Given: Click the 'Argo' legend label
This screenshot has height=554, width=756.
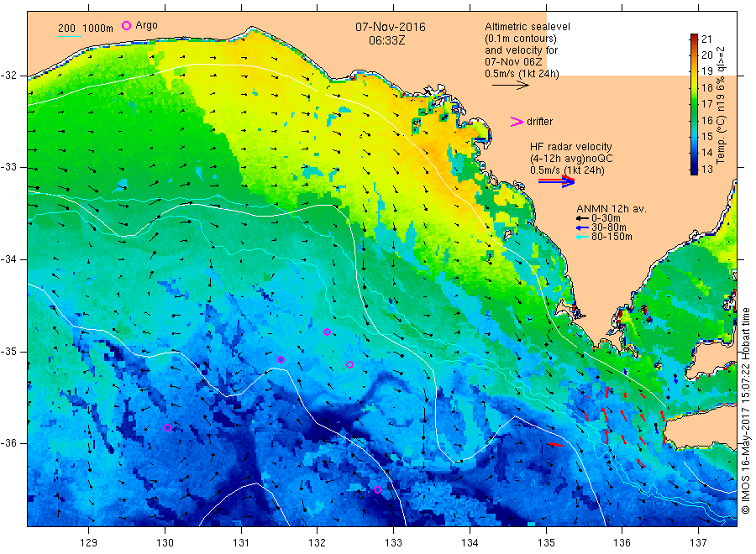Looking at the screenshot, I should coord(146,25).
